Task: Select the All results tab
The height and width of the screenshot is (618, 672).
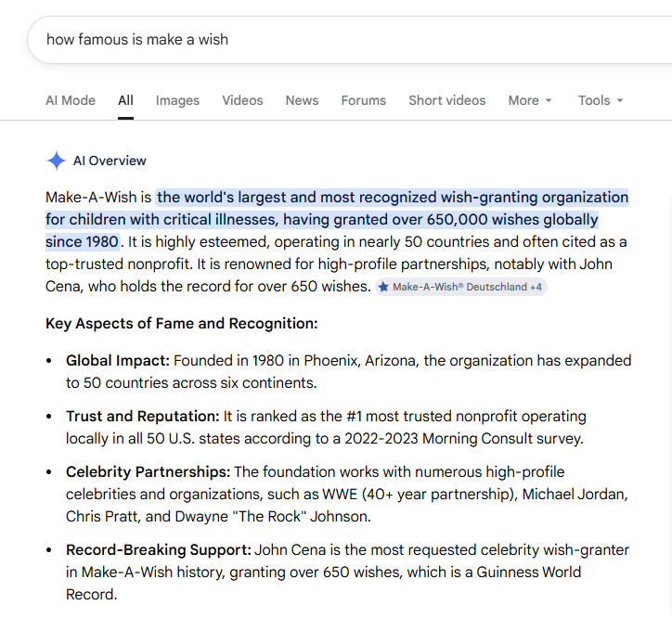Action: 125,100
